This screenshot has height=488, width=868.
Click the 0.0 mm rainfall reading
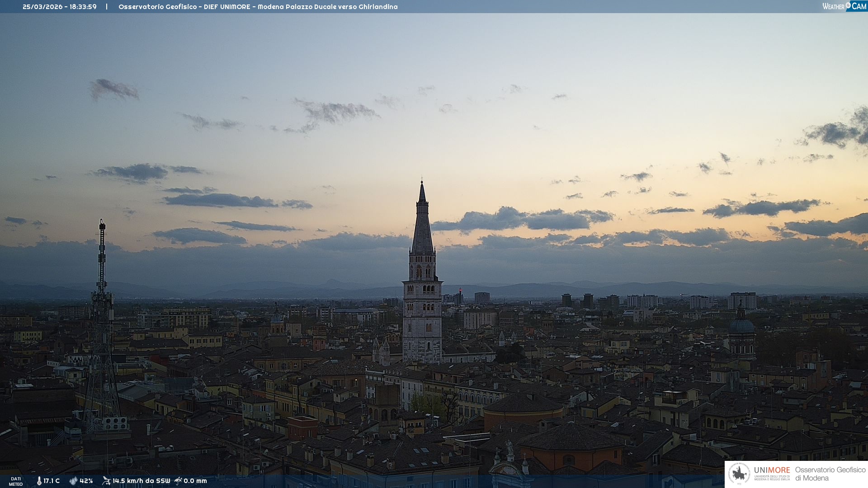tap(195, 481)
